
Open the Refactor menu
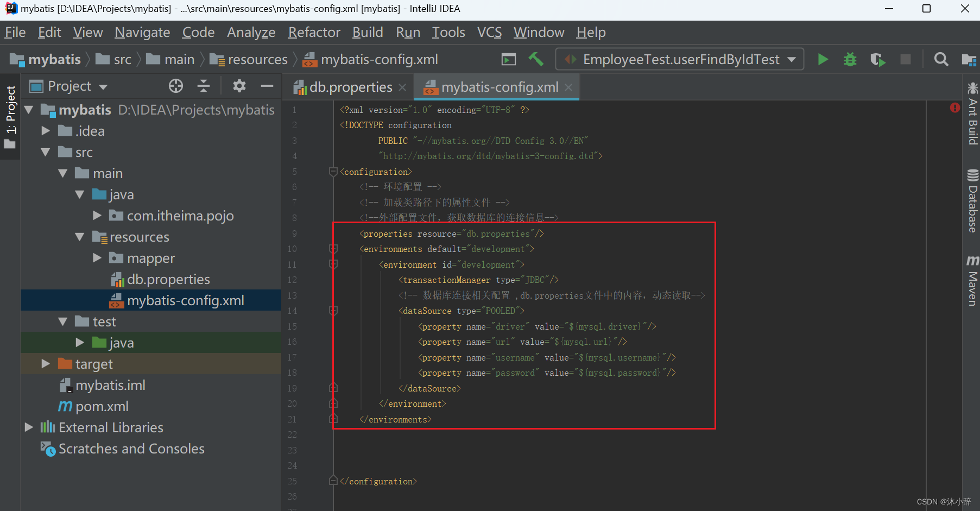(314, 33)
